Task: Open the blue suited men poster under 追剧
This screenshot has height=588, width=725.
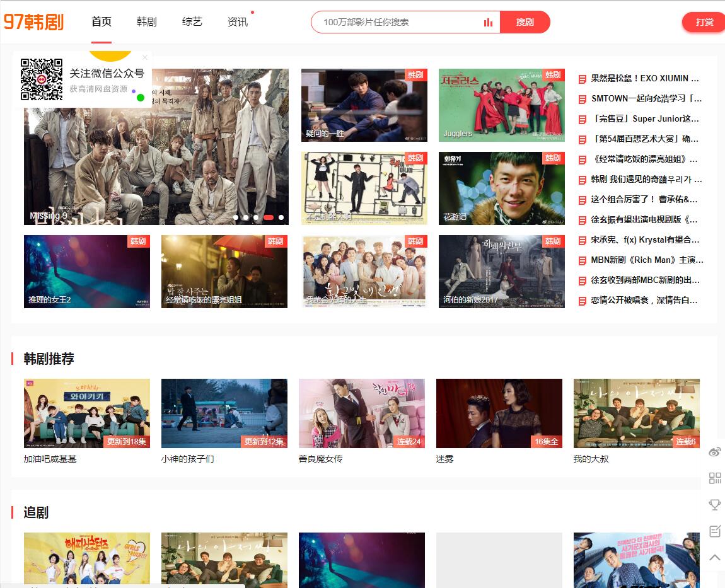Action: pos(636,560)
